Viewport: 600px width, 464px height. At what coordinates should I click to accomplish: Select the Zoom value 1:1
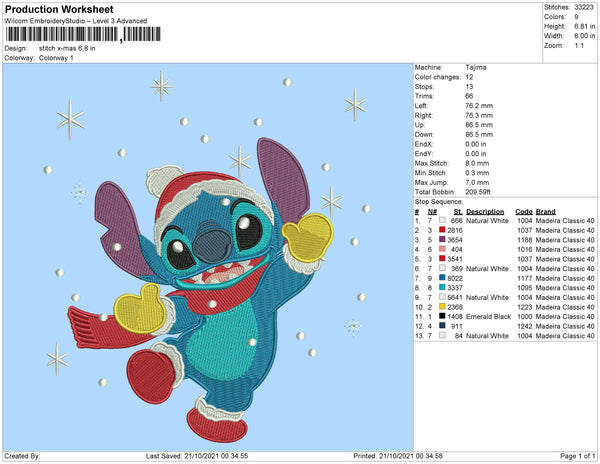pyautogui.click(x=579, y=46)
